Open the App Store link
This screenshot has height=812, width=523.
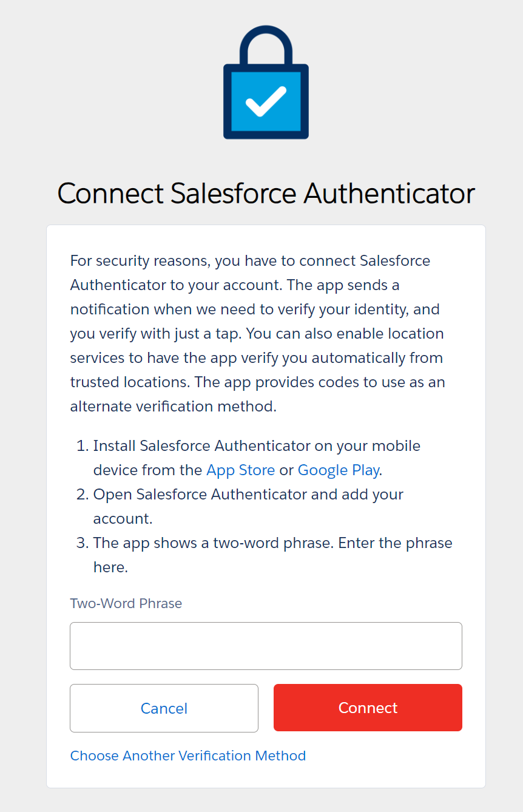[240, 470]
